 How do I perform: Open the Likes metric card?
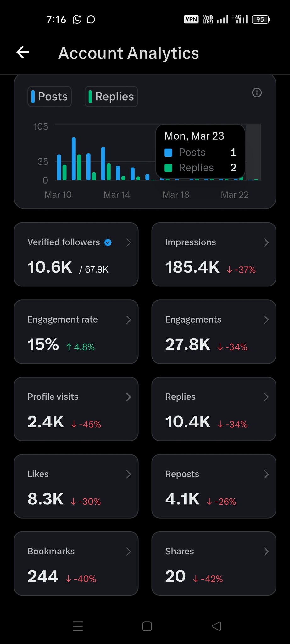point(76,486)
